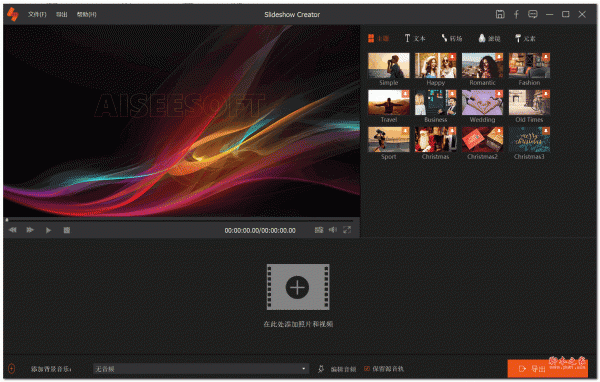Click the Christmas theme label text
This screenshot has width=600, height=382.
click(x=435, y=157)
